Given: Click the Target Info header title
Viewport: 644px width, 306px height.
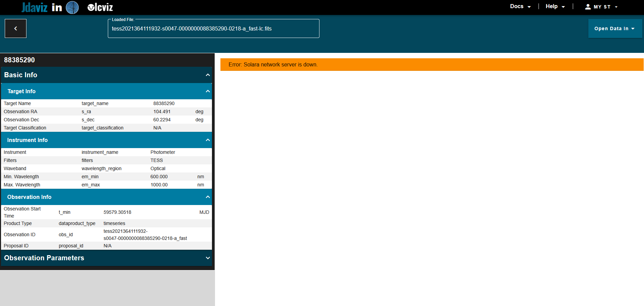Looking at the screenshot, I should [x=22, y=91].
